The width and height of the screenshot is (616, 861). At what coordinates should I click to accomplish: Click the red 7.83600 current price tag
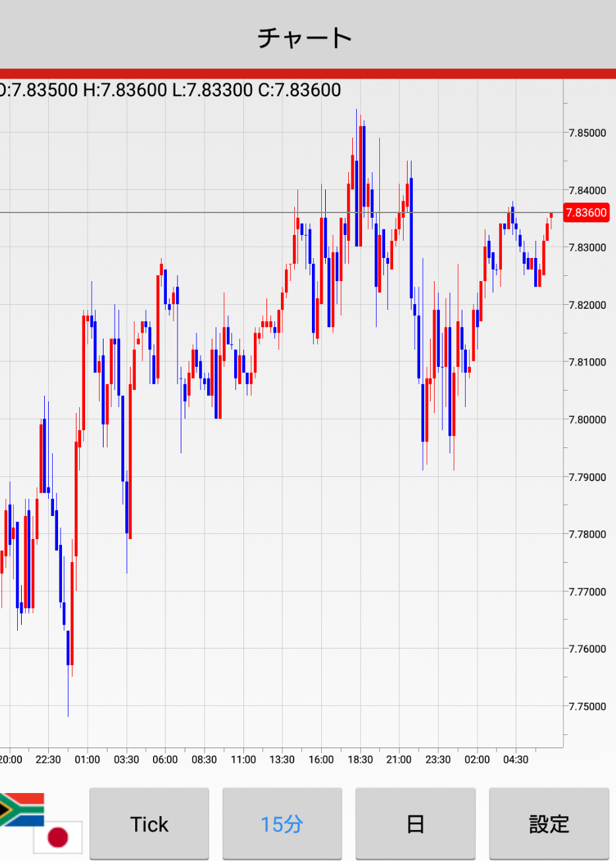586,212
